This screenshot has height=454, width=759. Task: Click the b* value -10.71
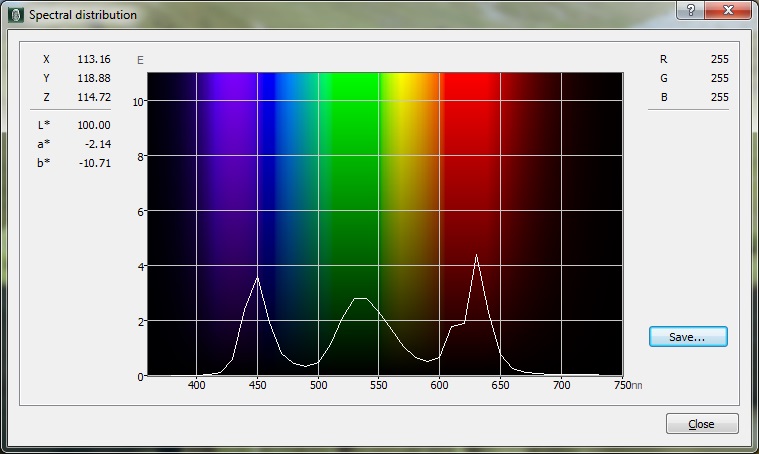coord(95,163)
